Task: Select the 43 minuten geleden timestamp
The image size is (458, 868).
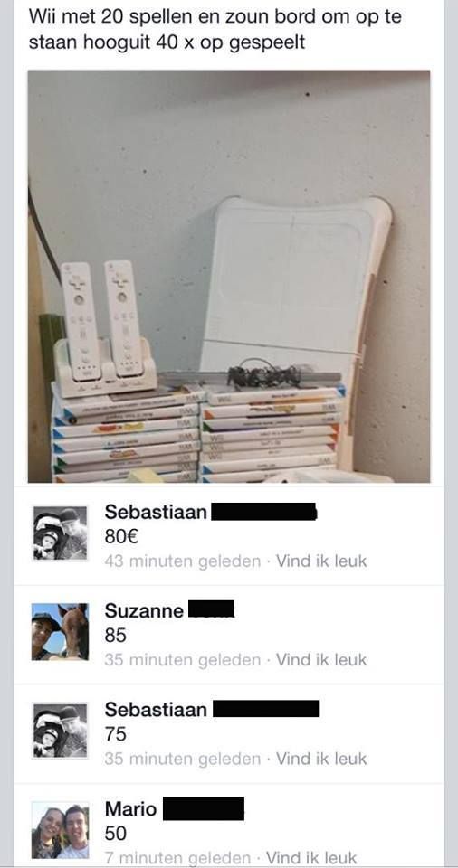Action: click(183, 561)
